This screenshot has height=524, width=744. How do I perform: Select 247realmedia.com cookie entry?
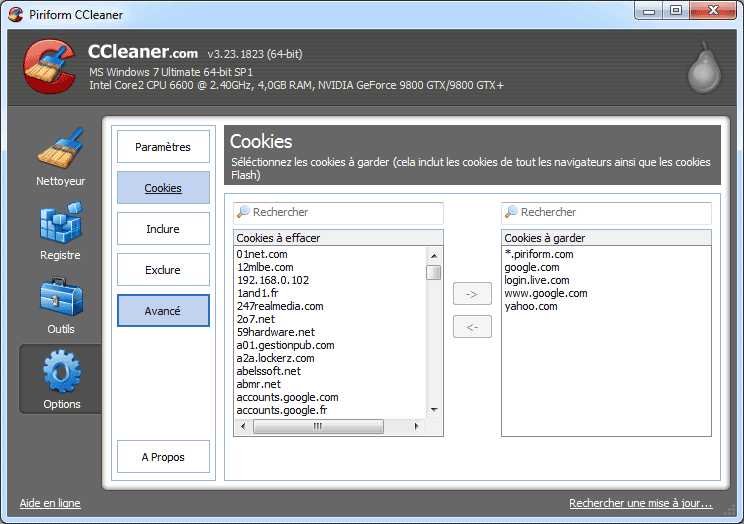(x=280, y=306)
